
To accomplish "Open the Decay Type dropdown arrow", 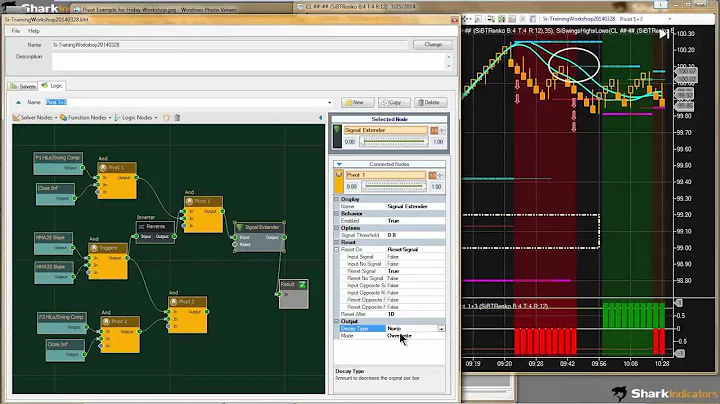I will pyautogui.click(x=441, y=329).
